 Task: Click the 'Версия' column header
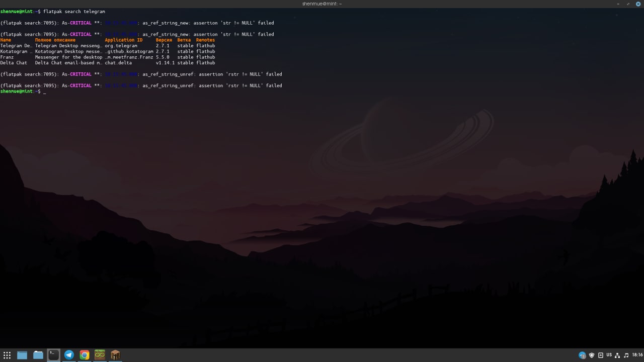tap(164, 40)
